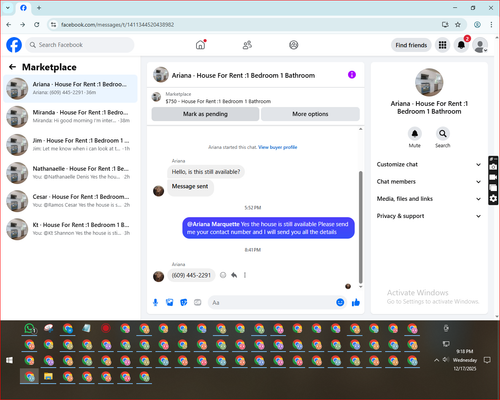This screenshot has width=500, height=400.
Task: Click the Chrome back navigation arrow
Action: tap(9, 24)
